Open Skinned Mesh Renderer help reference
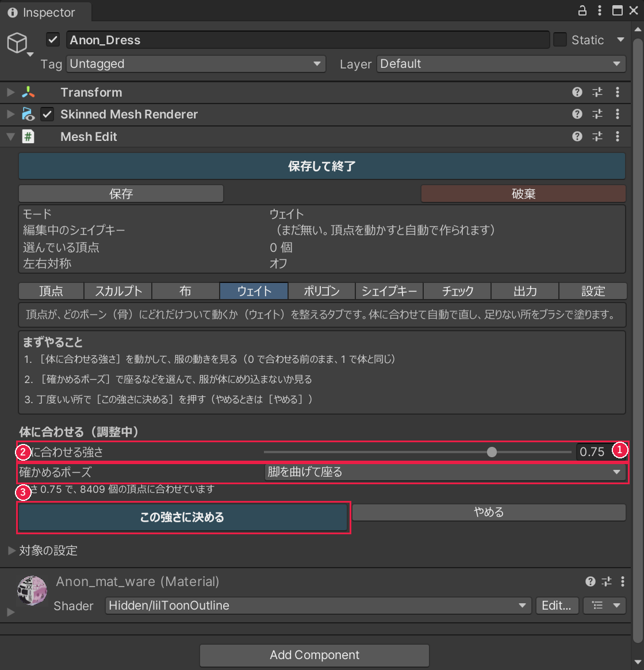This screenshot has height=670, width=644. coord(577,114)
